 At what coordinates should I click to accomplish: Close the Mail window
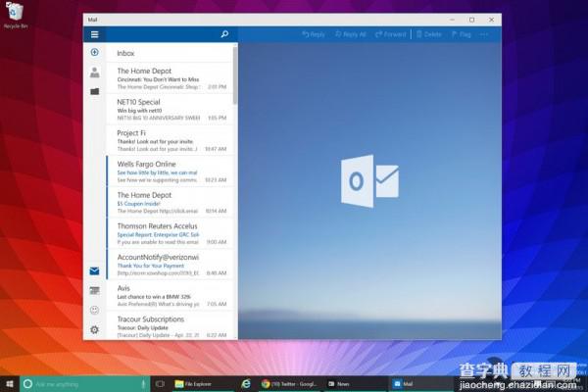pos(491,20)
